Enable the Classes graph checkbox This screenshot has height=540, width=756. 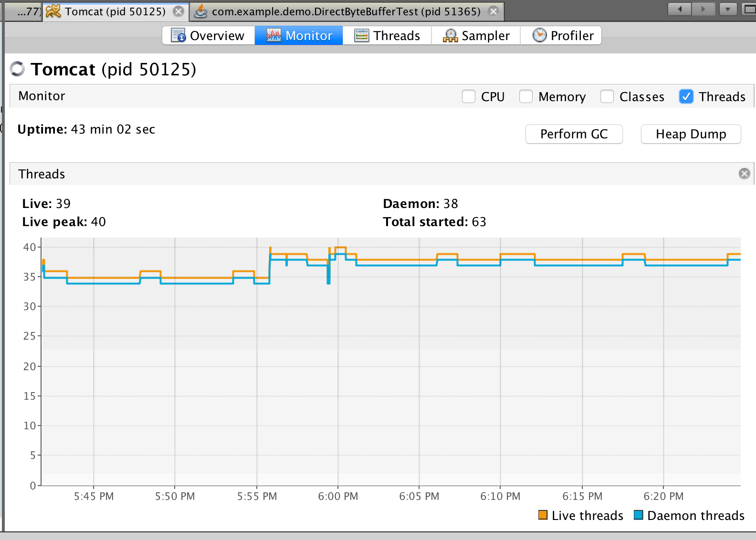607,96
